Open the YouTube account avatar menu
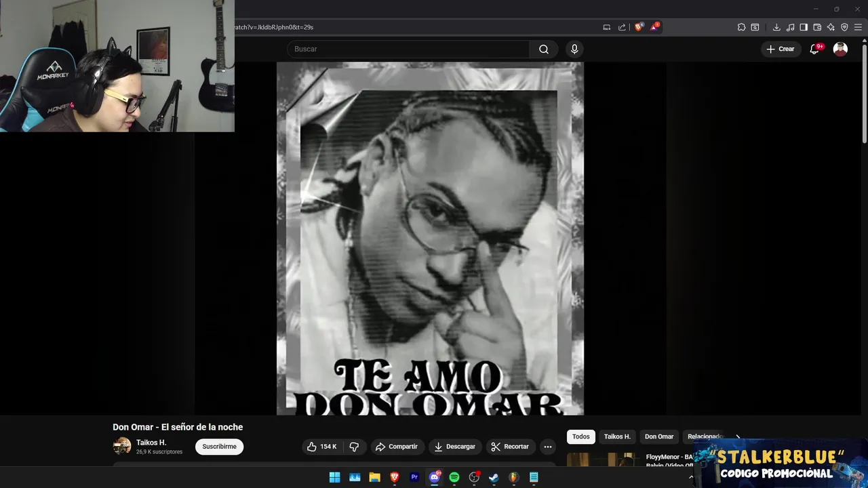The height and width of the screenshot is (488, 868). [x=840, y=49]
